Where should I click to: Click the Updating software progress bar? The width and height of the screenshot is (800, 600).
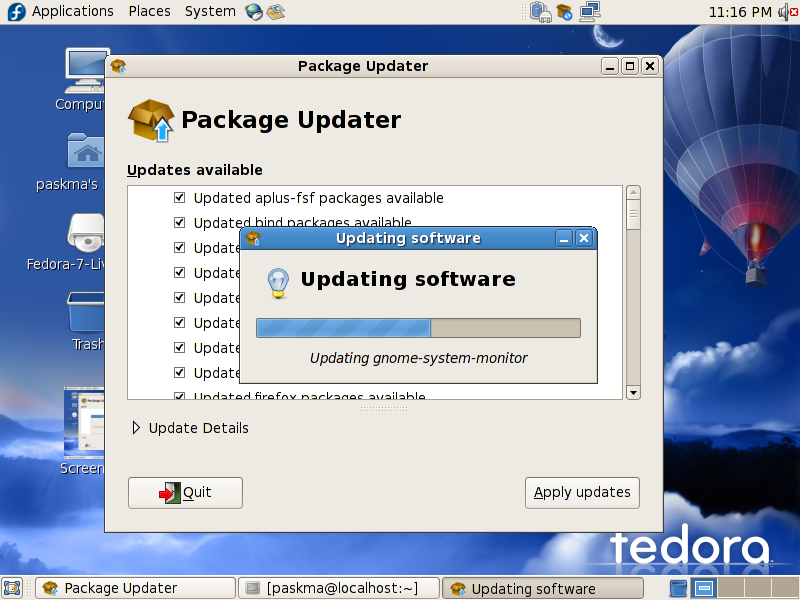[418, 328]
